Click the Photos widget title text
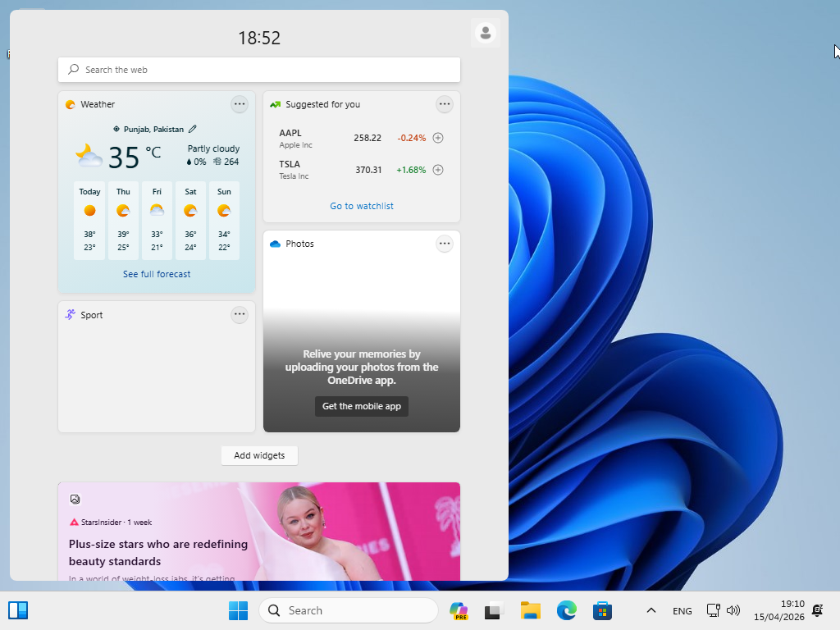The height and width of the screenshot is (630, 840). pos(299,244)
